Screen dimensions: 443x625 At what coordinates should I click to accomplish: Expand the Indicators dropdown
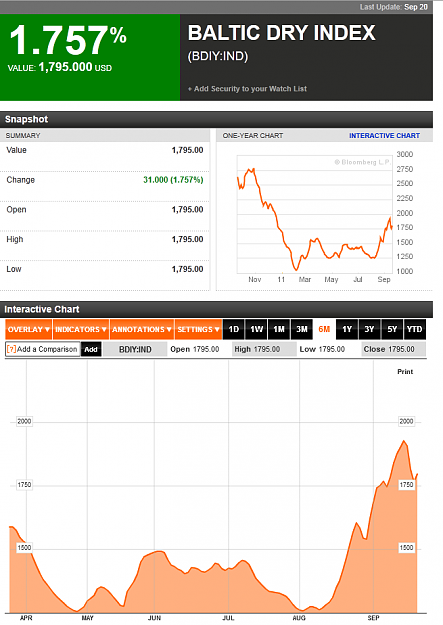coord(81,329)
